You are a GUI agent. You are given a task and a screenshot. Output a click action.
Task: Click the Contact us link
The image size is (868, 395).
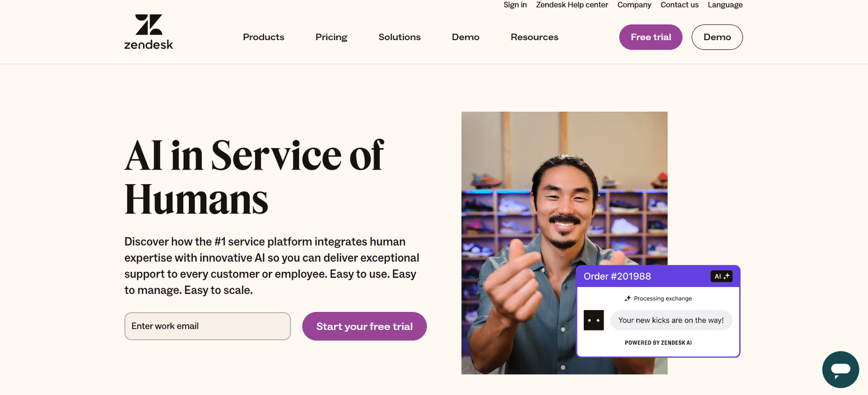pyautogui.click(x=679, y=5)
